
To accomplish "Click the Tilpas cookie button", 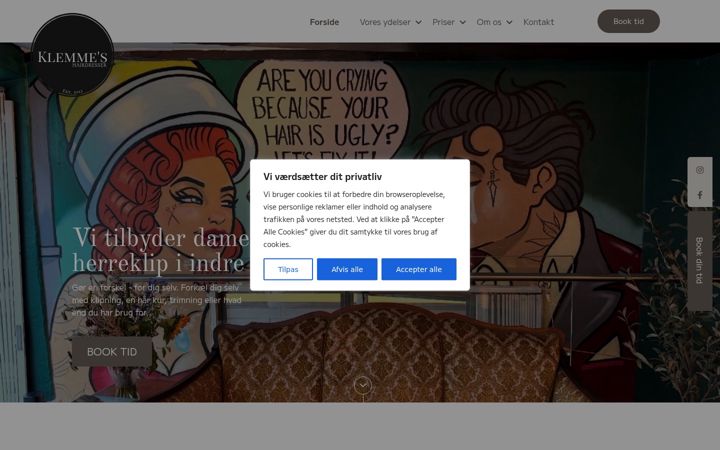I will [x=288, y=269].
